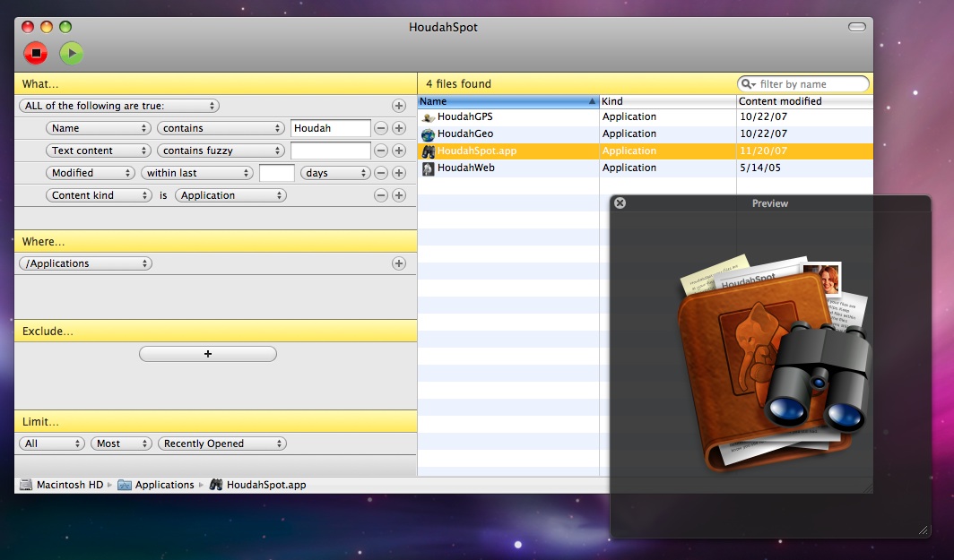Select the HoudahGPS result row
The image size is (954, 560).
click(x=646, y=116)
